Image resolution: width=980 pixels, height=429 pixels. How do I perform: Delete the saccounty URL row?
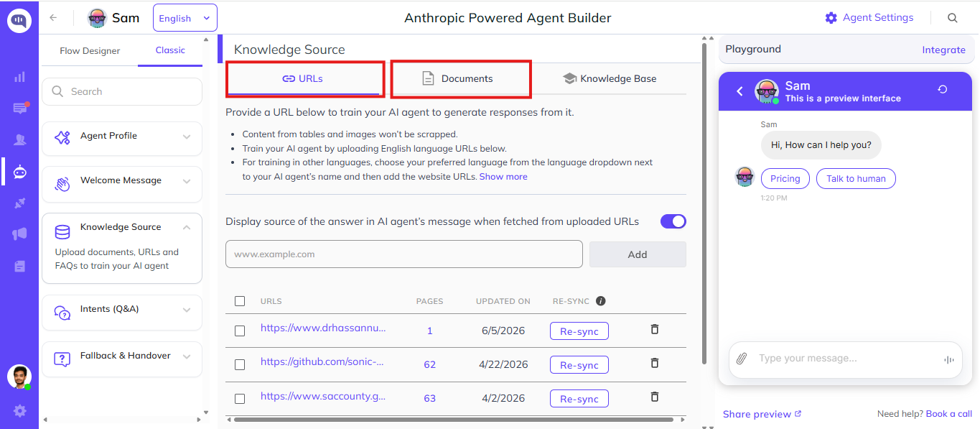(655, 397)
